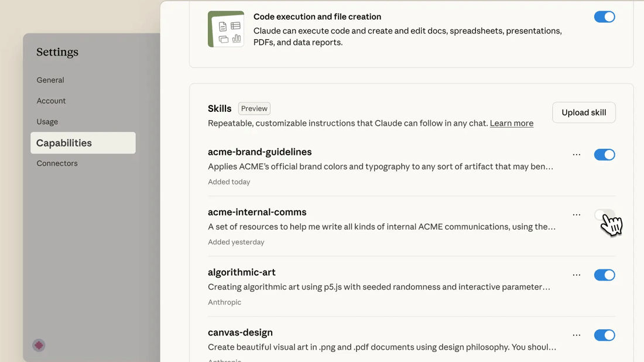Disable the algorithmic-art skill toggle

point(604,275)
